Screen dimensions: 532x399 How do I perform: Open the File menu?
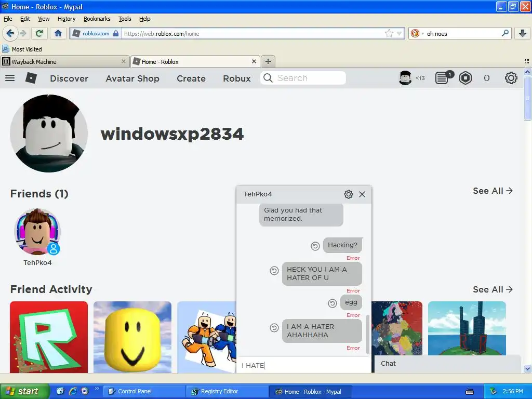8,19
